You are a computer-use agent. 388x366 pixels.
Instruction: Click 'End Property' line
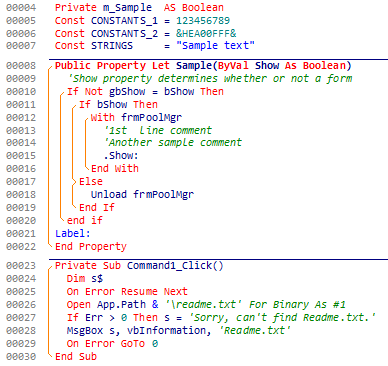pyautogui.click(x=91, y=247)
